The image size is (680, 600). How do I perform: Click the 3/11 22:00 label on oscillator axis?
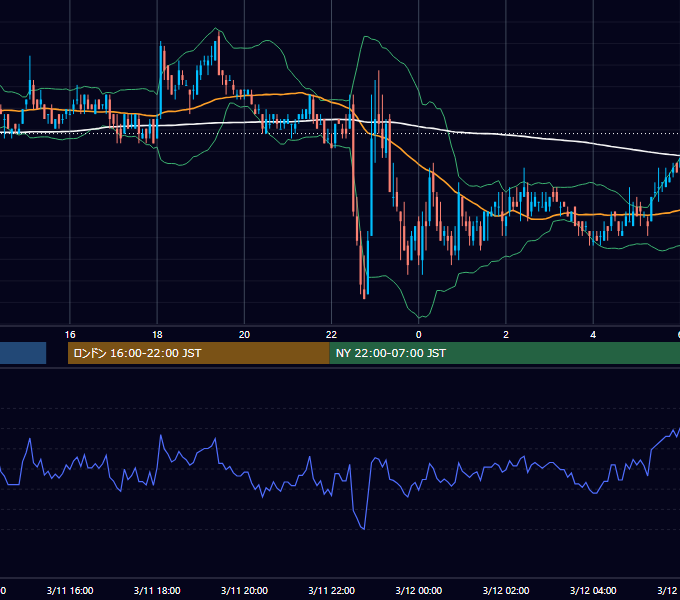point(331,590)
